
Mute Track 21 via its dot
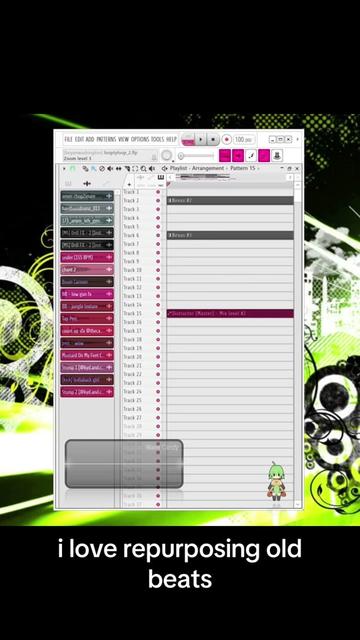(x=158, y=366)
